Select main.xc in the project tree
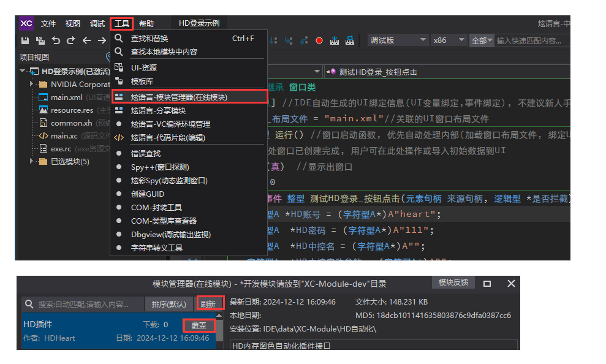The image size is (606, 364). click(x=64, y=136)
